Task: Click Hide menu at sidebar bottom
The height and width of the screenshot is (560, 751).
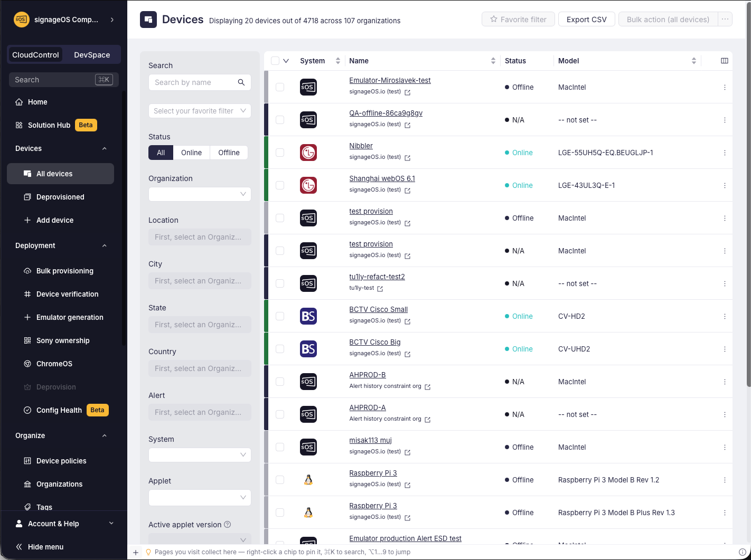Action: point(45,547)
